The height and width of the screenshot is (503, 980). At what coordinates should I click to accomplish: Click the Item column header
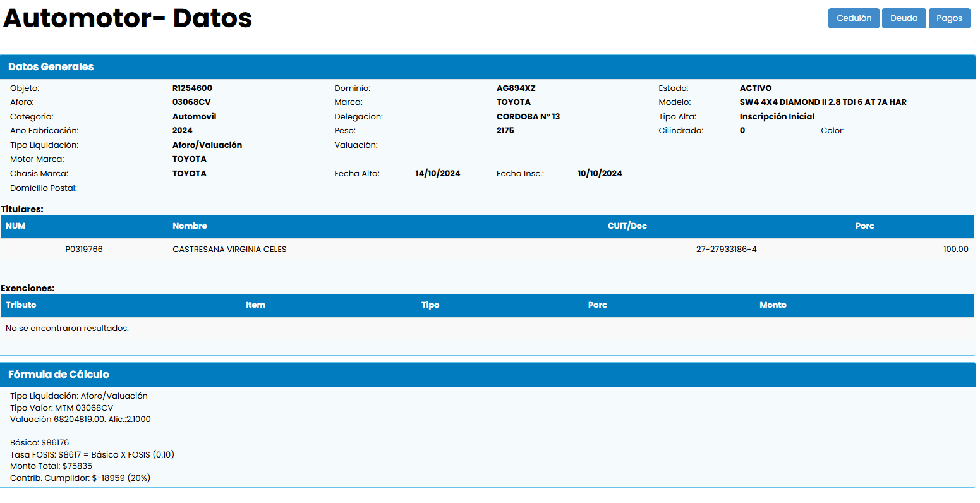click(255, 305)
